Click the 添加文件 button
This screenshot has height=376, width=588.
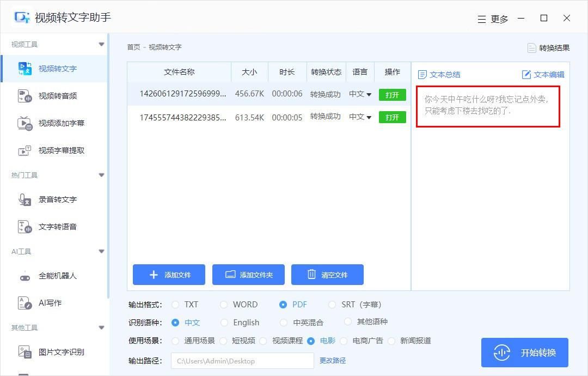169,275
